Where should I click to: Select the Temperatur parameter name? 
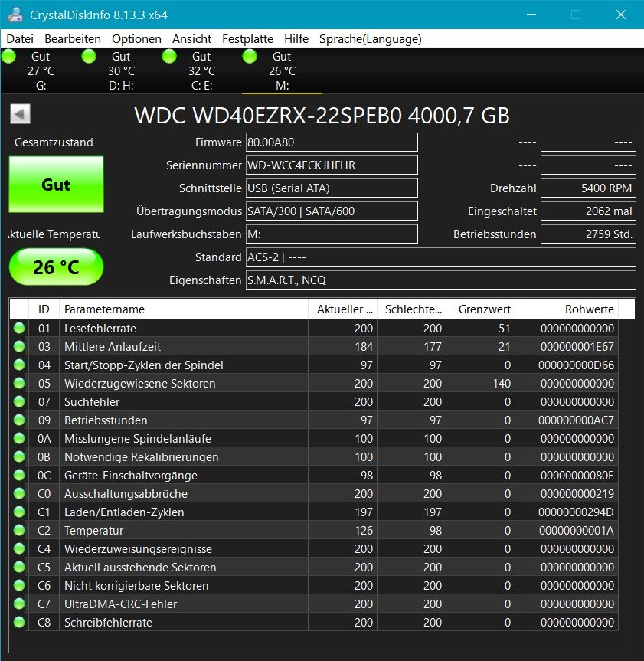pyautogui.click(x=94, y=531)
